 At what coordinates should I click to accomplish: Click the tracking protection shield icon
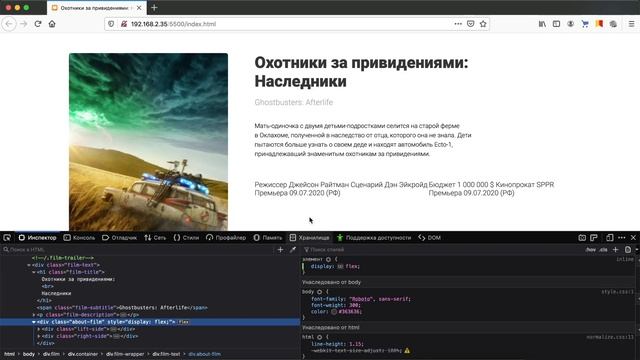tap(111, 24)
